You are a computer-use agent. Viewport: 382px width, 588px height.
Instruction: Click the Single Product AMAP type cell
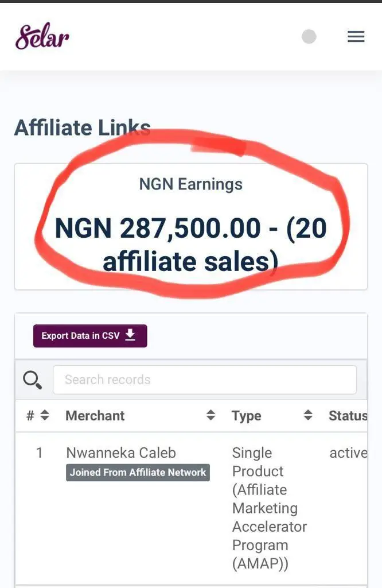[x=269, y=508]
